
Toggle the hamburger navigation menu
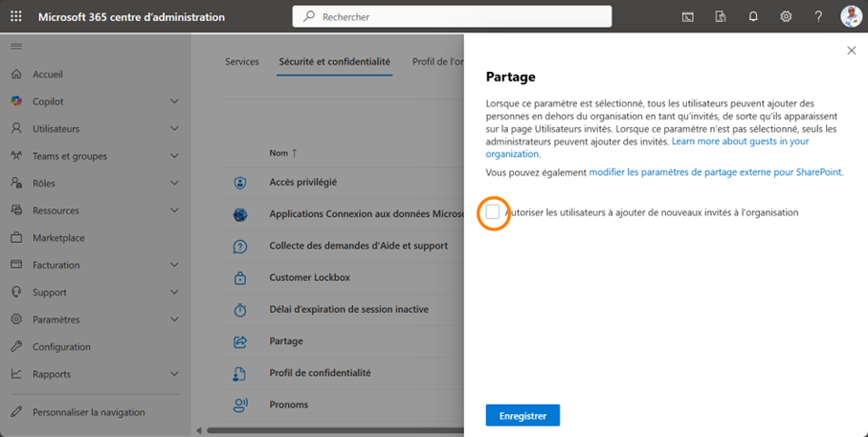[x=16, y=46]
